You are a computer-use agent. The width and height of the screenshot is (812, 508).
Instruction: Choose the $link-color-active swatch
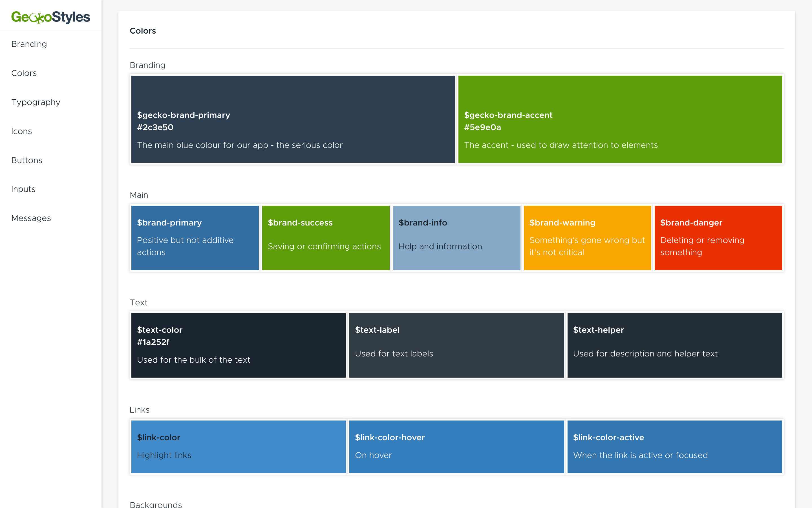pos(675,447)
